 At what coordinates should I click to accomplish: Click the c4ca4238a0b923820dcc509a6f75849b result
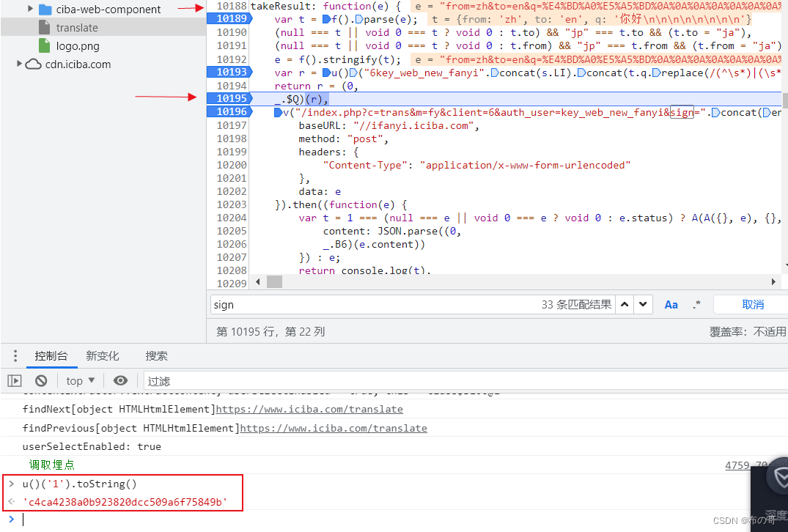click(x=125, y=502)
